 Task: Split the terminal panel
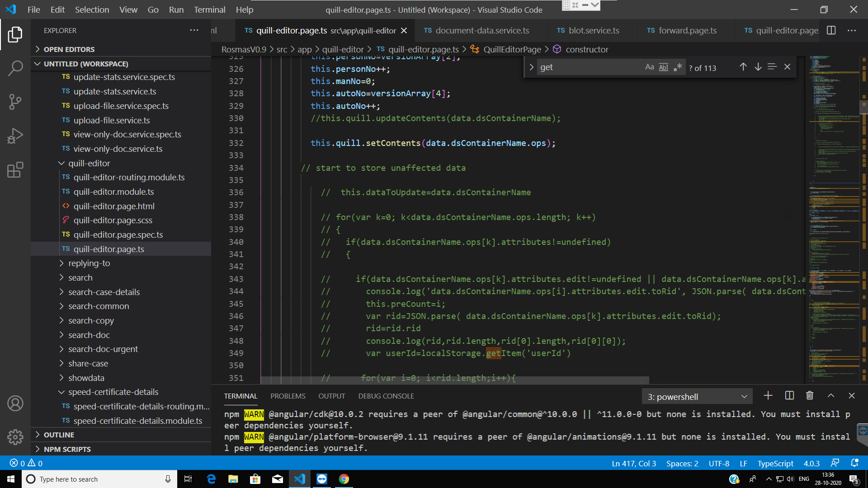click(789, 396)
